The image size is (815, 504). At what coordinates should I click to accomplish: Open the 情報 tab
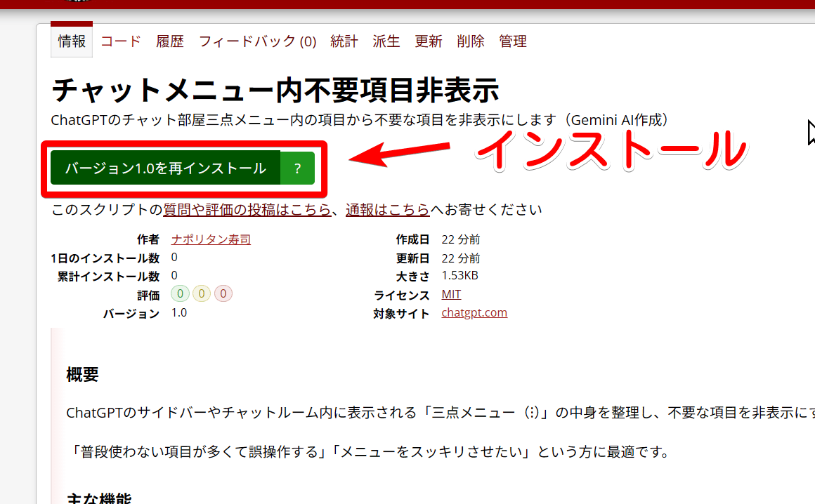pos(72,41)
